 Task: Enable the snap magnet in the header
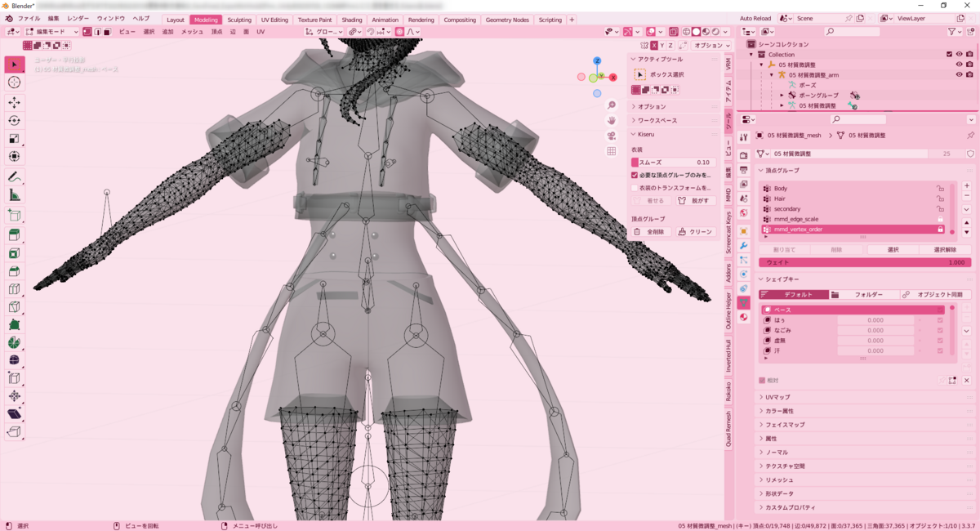pos(371,31)
